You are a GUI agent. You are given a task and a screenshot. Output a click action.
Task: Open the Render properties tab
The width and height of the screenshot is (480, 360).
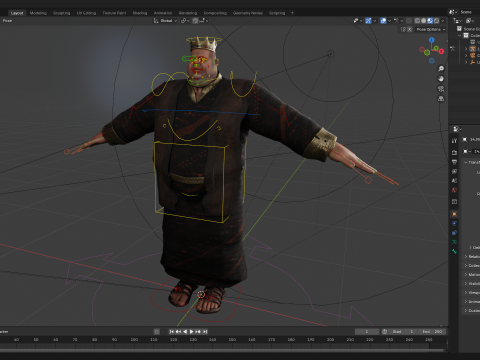[x=454, y=152]
